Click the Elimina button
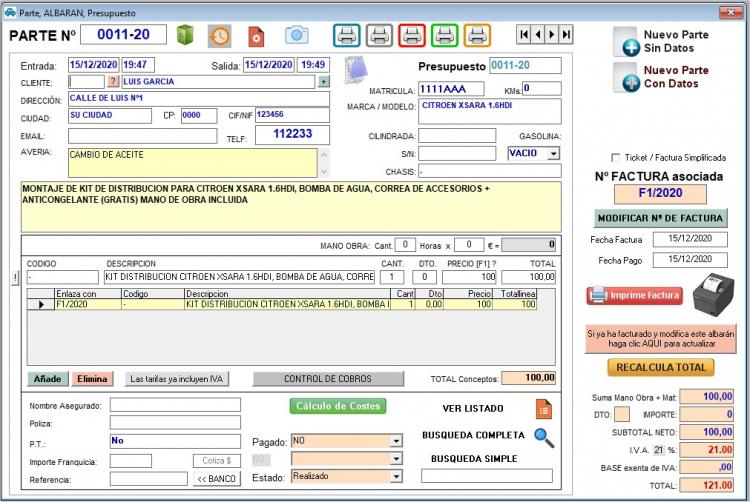The width and height of the screenshot is (750, 502). (92, 379)
